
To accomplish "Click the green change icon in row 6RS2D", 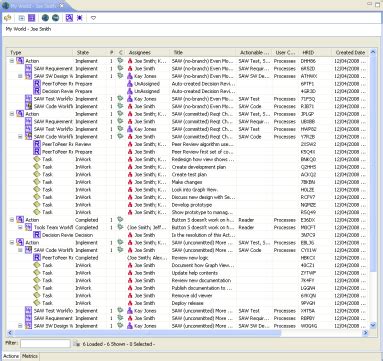I will point(120,68).
